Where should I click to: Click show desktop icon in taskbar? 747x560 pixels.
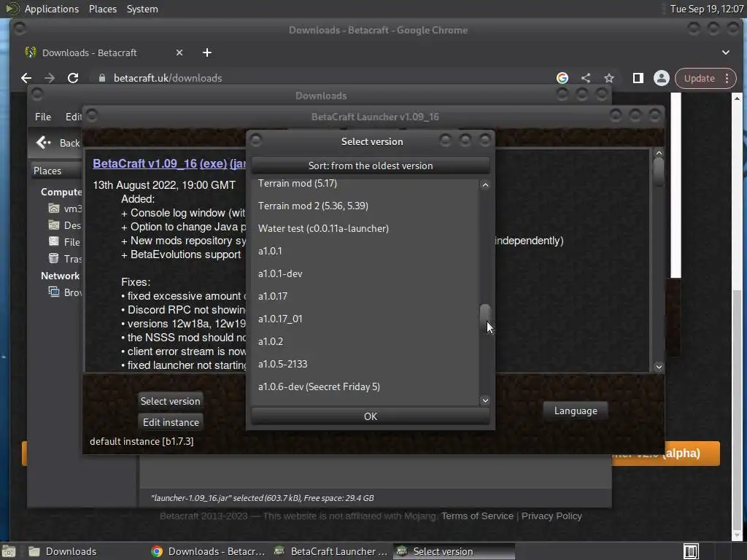point(9,551)
